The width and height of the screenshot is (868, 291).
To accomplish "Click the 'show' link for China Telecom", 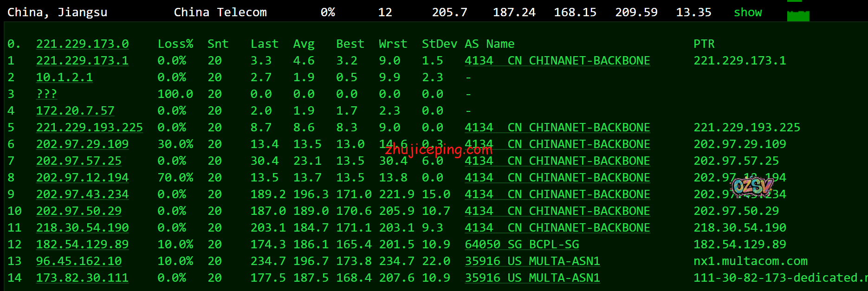I will tap(747, 13).
